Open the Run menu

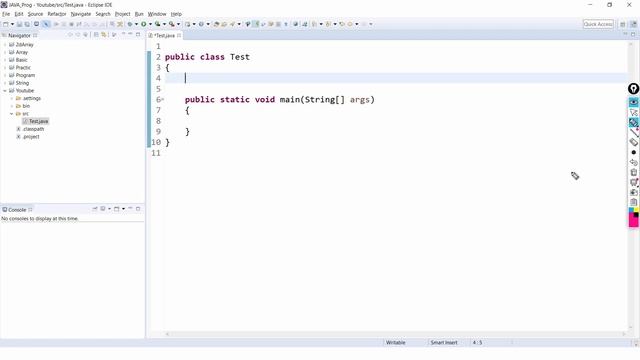point(139,14)
